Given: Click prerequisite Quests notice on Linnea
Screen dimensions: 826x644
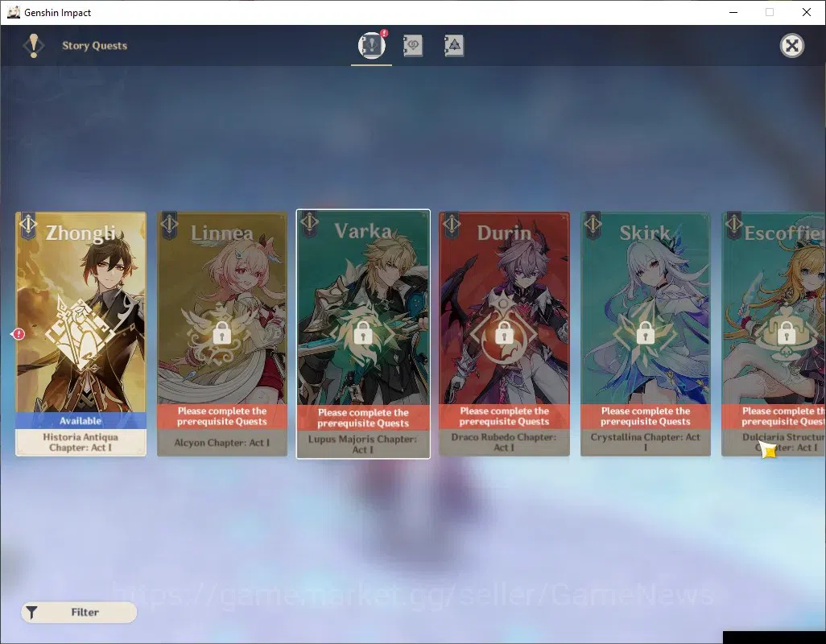Looking at the screenshot, I should [221, 416].
